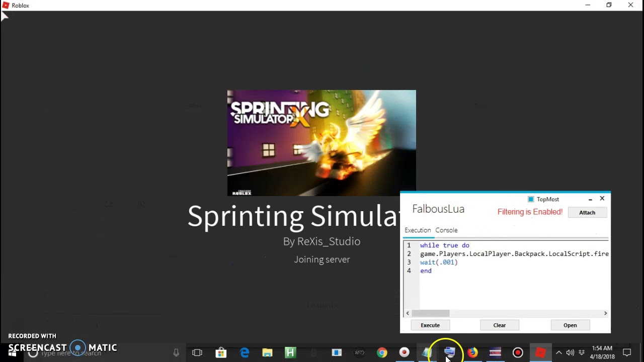The image size is (644, 362).
Task: Click the FalbousLua title text
Action: pyautogui.click(x=438, y=209)
